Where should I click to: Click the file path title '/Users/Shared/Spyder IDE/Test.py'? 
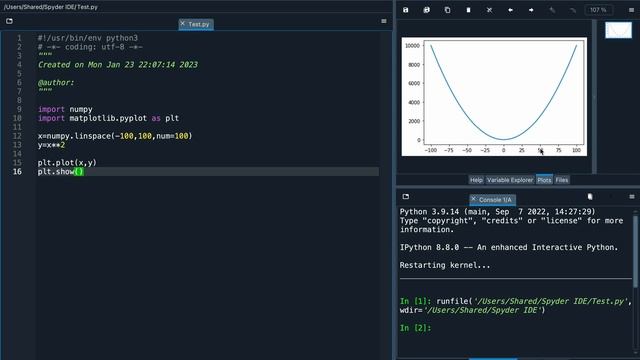click(51, 7)
